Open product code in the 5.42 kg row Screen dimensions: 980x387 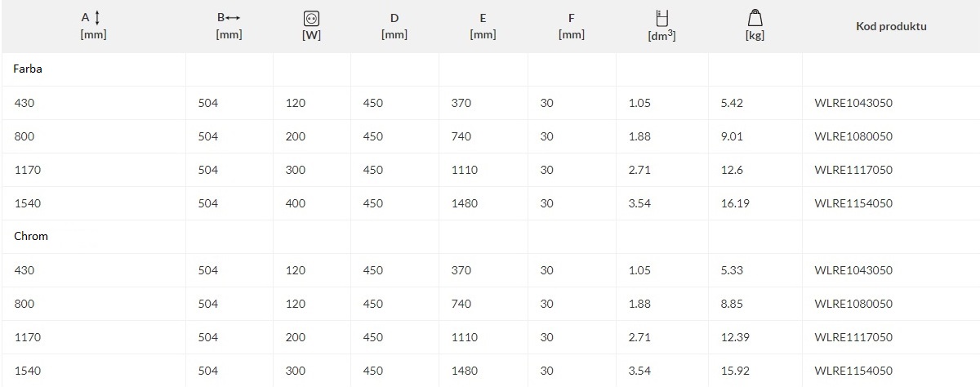pyautogui.click(x=853, y=103)
